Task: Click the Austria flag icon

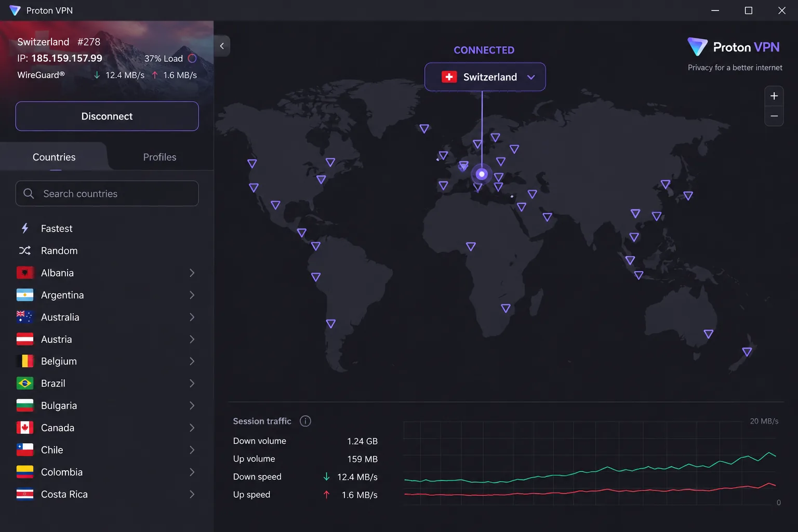Action: point(25,339)
